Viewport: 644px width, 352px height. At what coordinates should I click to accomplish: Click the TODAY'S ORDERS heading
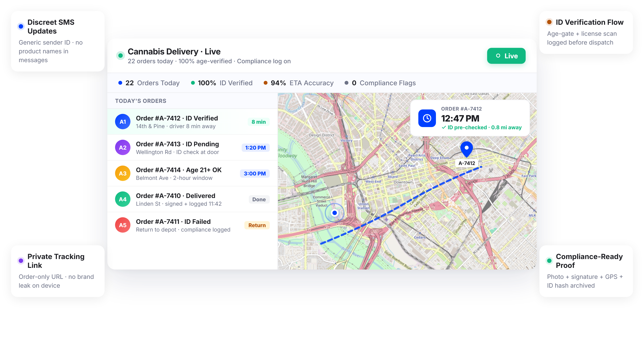tap(141, 101)
